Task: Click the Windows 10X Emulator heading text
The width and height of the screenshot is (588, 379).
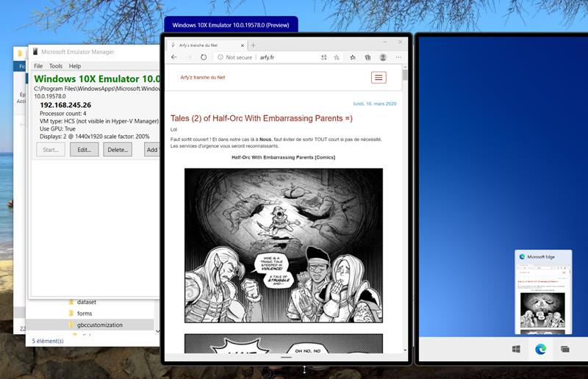Action: [x=97, y=79]
